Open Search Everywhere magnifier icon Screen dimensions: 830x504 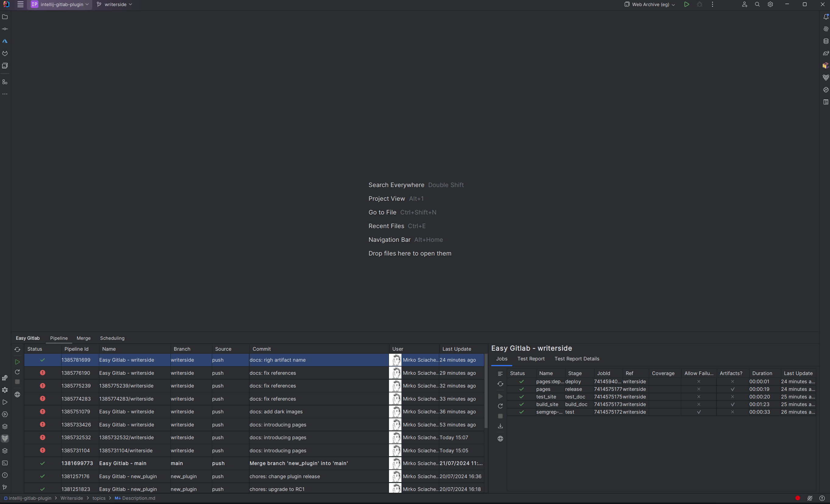point(757,4)
